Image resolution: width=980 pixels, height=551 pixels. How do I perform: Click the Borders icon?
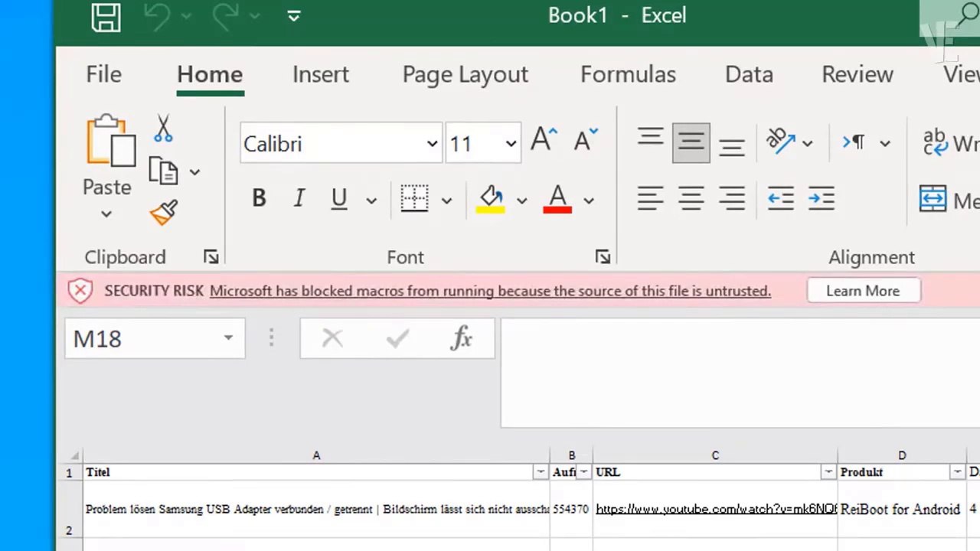[x=414, y=199]
